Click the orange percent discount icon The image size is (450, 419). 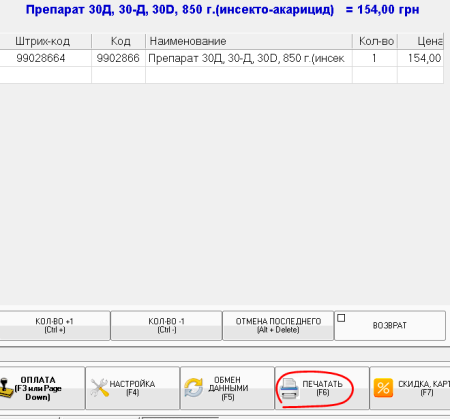pyautogui.click(x=383, y=388)
